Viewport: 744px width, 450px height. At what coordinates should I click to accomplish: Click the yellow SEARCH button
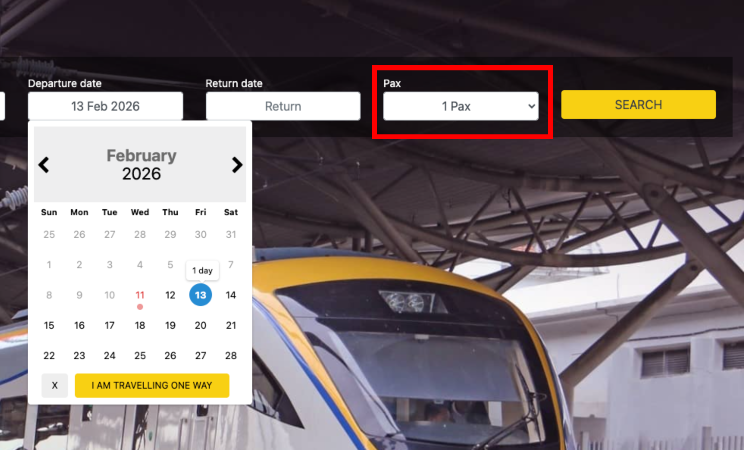(x=638, y=104)
